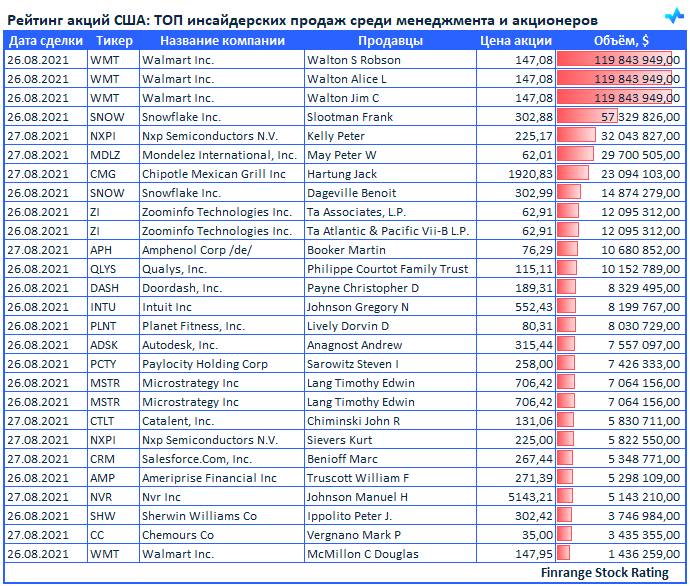Click the volume value 1 436 259,00
The image size is (690, 586).
pos(644,554)
